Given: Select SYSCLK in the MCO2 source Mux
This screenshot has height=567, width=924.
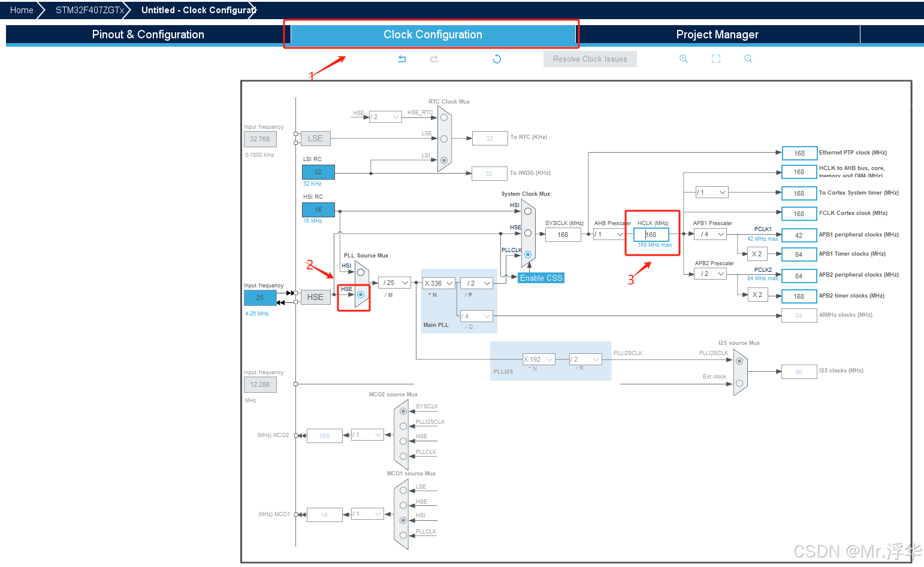Looking at the screenshot, I should [403, 411].
